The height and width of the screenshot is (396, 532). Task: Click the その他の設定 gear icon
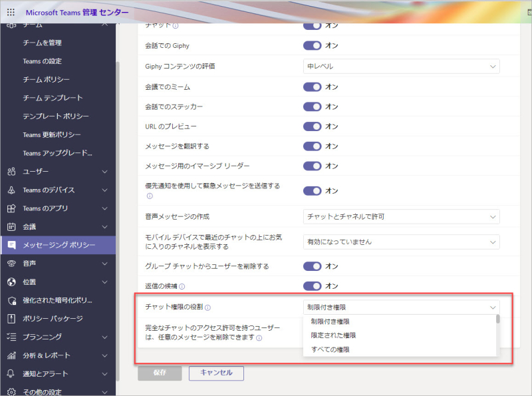[x=11, y=391]
